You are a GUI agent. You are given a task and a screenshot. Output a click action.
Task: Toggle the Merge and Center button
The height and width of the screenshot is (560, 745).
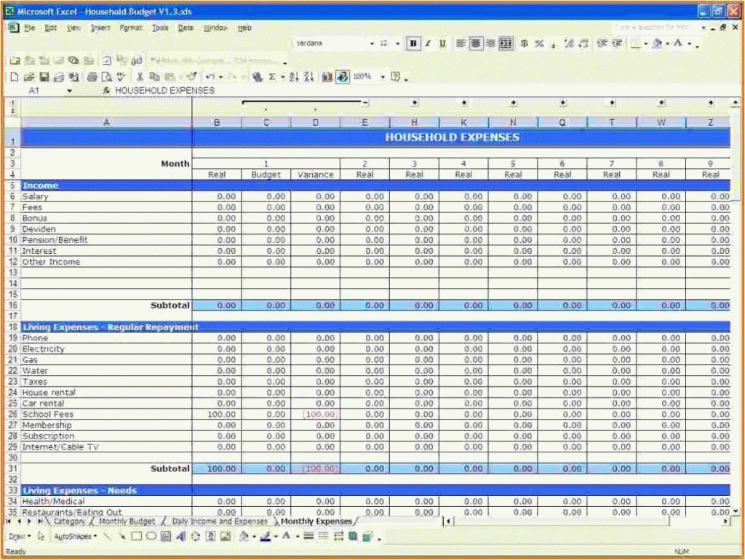pos(505,42)
